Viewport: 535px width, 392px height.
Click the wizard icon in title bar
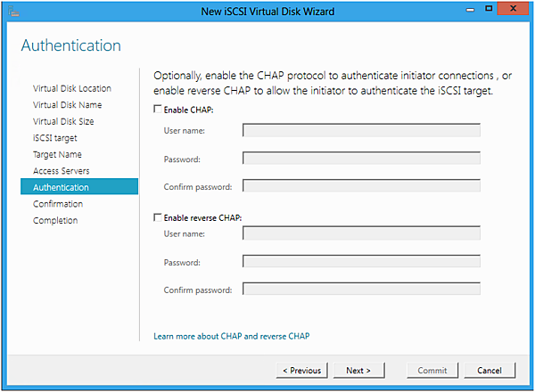12,10
